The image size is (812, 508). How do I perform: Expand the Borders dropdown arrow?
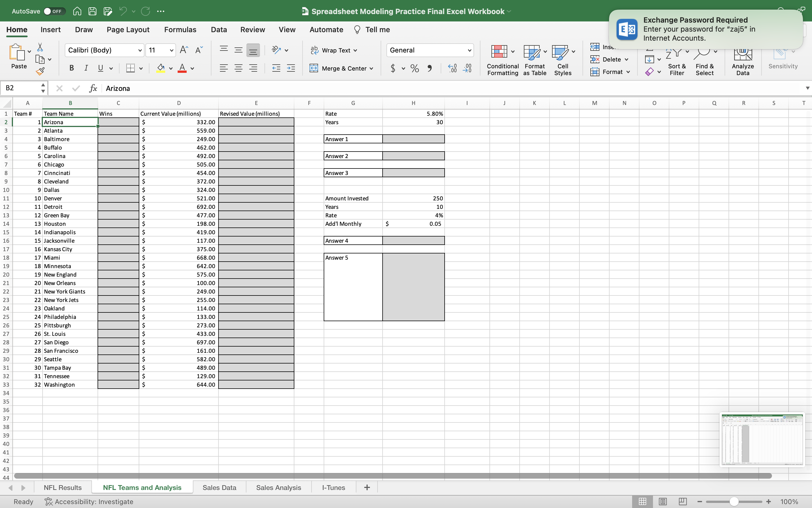tap(141, 69)
